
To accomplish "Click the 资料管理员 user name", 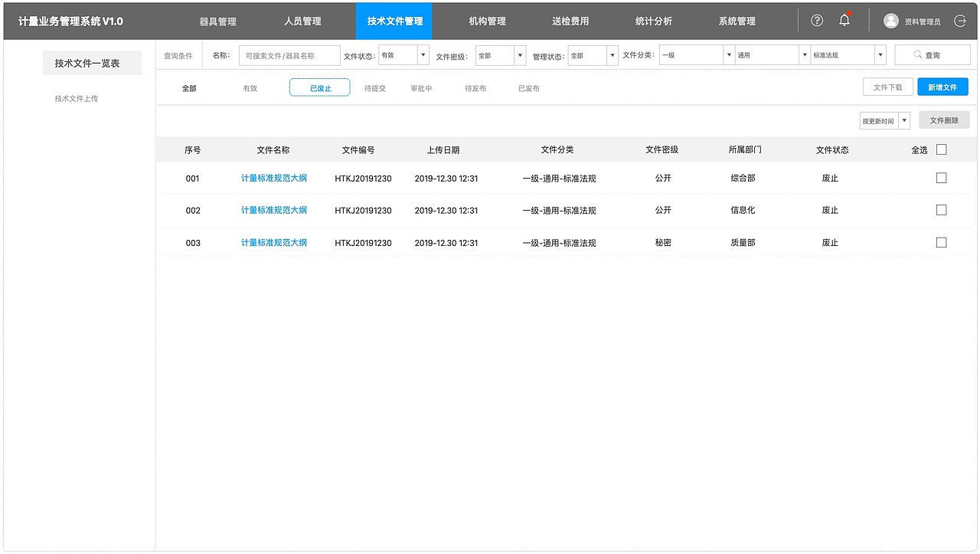I will 923,21.
